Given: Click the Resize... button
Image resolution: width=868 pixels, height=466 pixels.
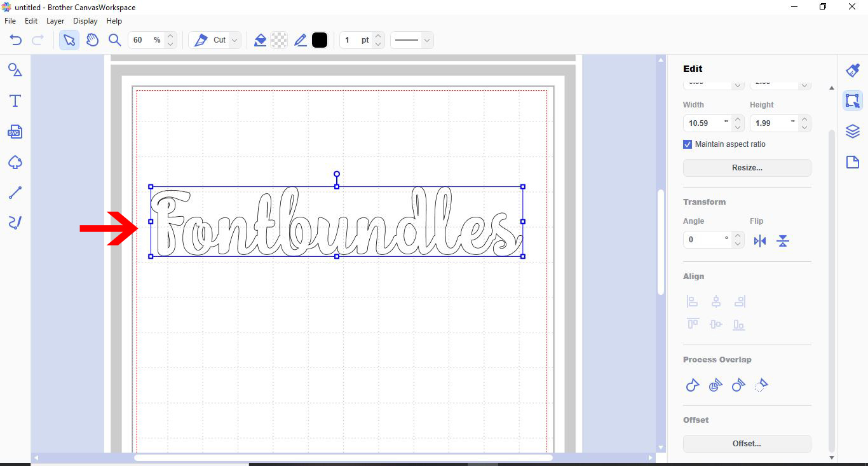Looking at the screenshot, I should pyautogui.click(x=747, y=168).
